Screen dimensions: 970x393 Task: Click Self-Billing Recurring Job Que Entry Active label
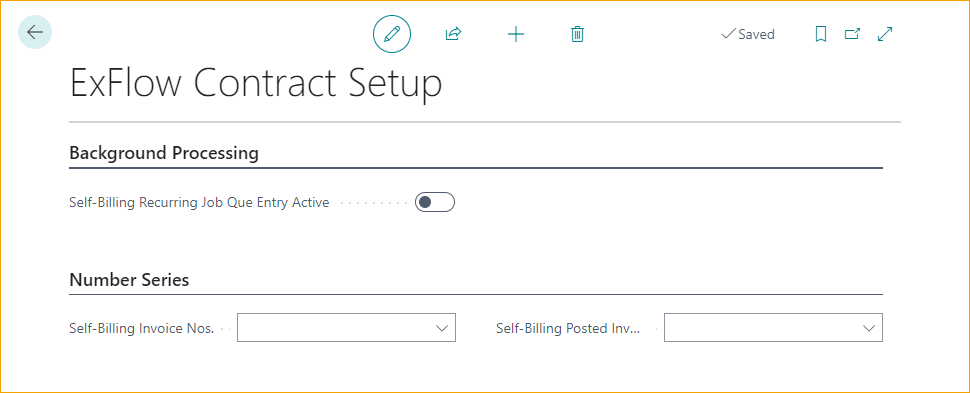tap(199, 202)
